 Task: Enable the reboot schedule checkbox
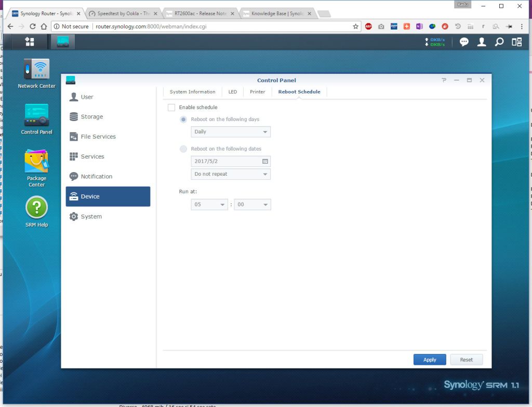(x=171, y=108)
